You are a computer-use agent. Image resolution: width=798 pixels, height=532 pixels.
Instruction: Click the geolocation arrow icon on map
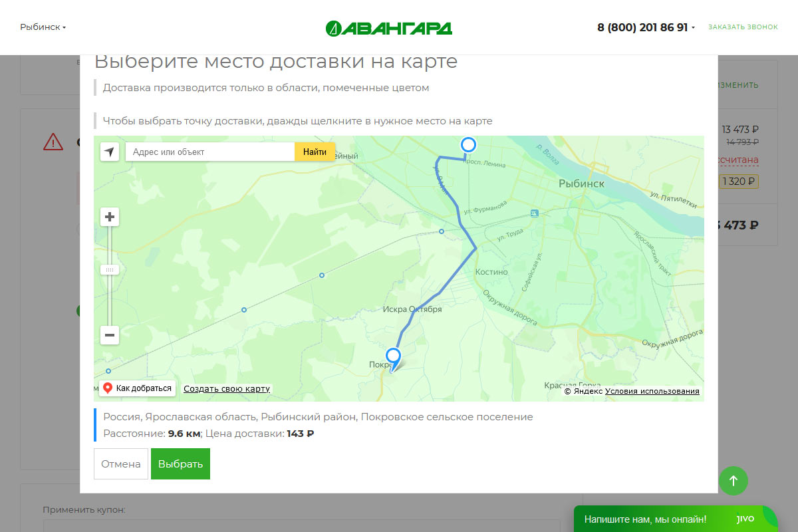pyautogui.click(x=110, y=152)
